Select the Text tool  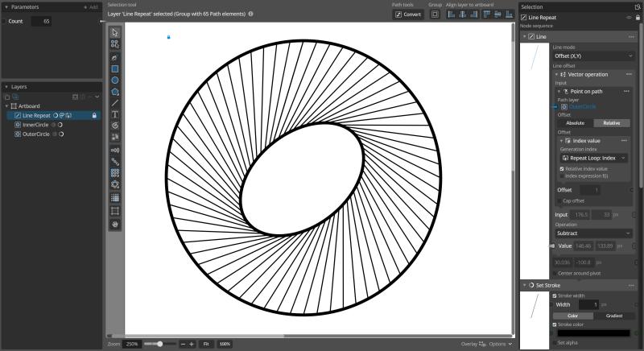coord(115,114)
